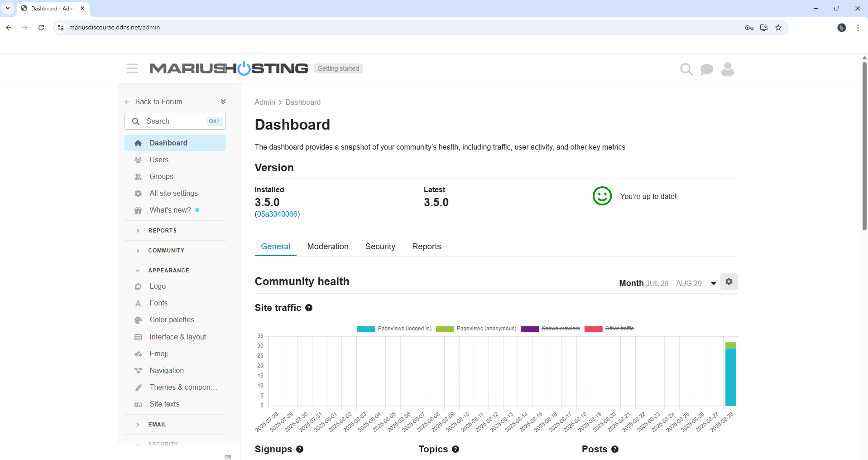Collapse the APPEARANCE sidebar section
The image size is (868, 460).
click(175, 271)
